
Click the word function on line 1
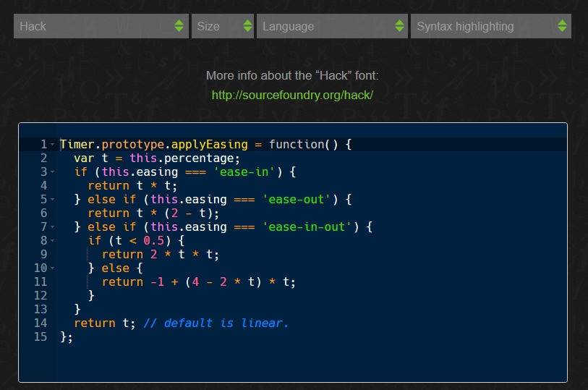pos(297,145)
